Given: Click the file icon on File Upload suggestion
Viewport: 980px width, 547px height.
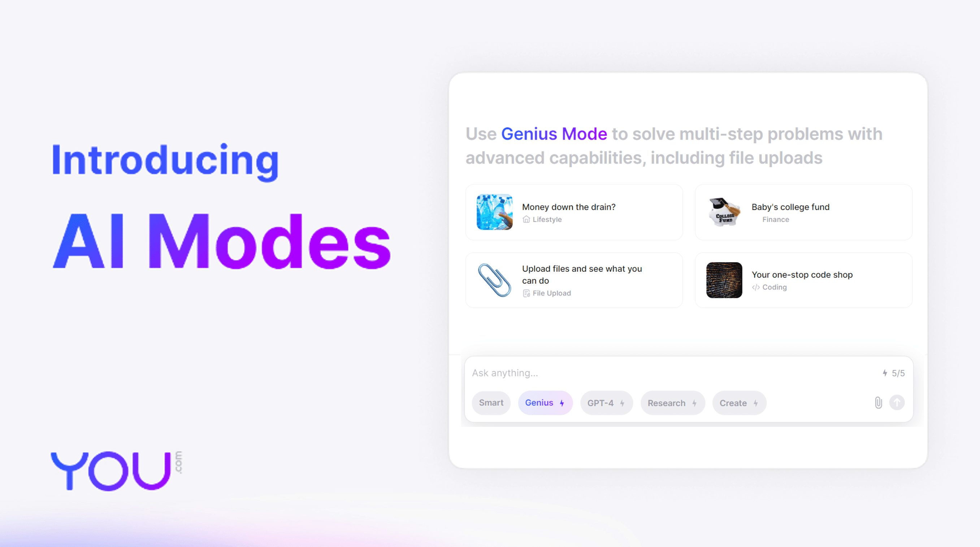Looking at the screenshot, I should coord(526,293).
